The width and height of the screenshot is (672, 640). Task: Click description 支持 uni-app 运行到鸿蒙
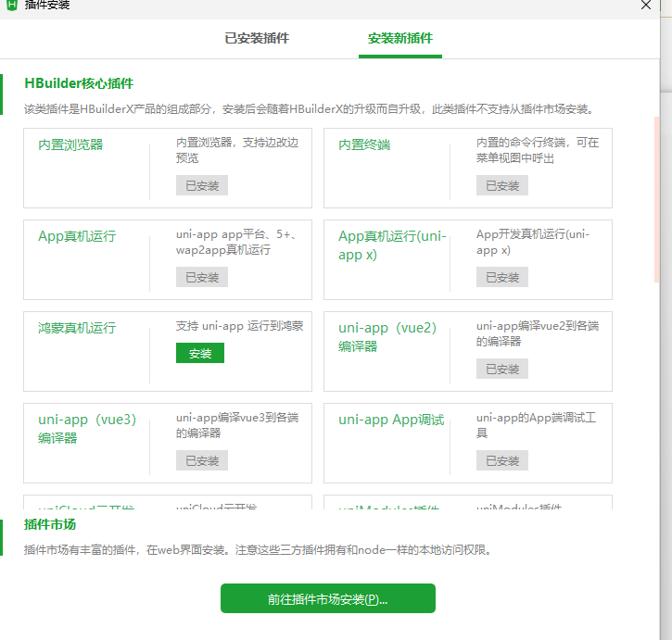(239, 326)
